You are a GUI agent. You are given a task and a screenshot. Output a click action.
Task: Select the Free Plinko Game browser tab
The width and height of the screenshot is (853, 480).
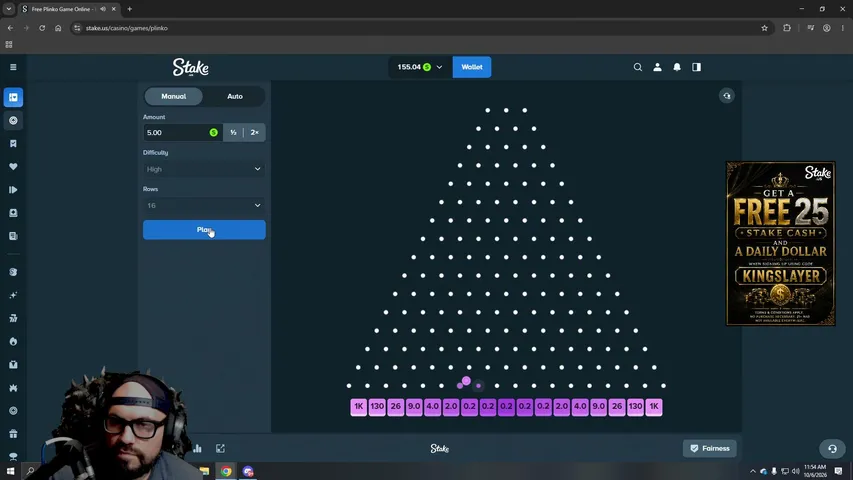pyautogui.click(x=69, y=9)
